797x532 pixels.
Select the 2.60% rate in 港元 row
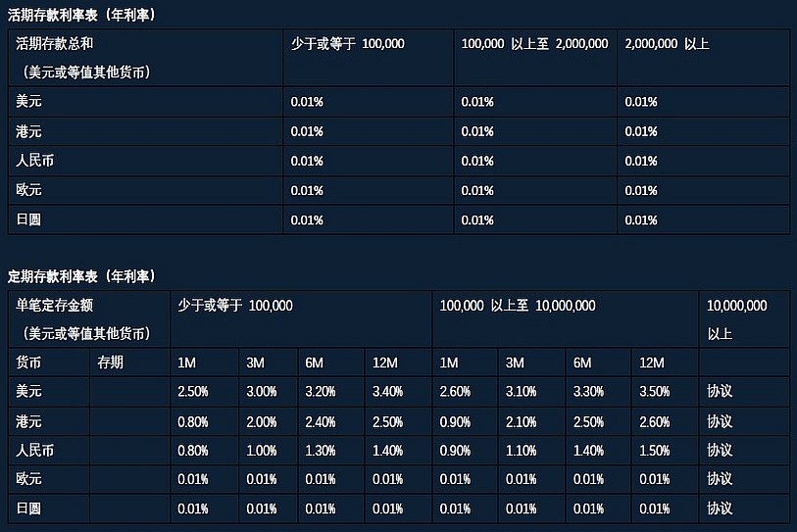click(x=654, y=421)
